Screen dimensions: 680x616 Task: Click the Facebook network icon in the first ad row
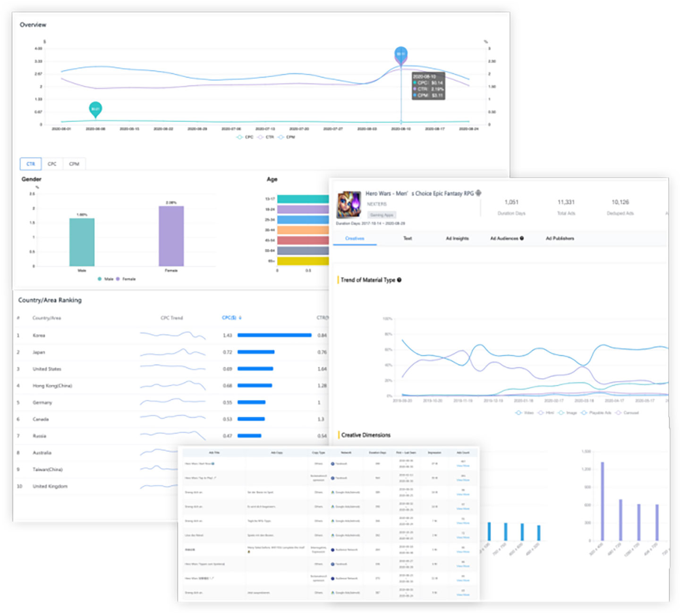click(333, 464)
